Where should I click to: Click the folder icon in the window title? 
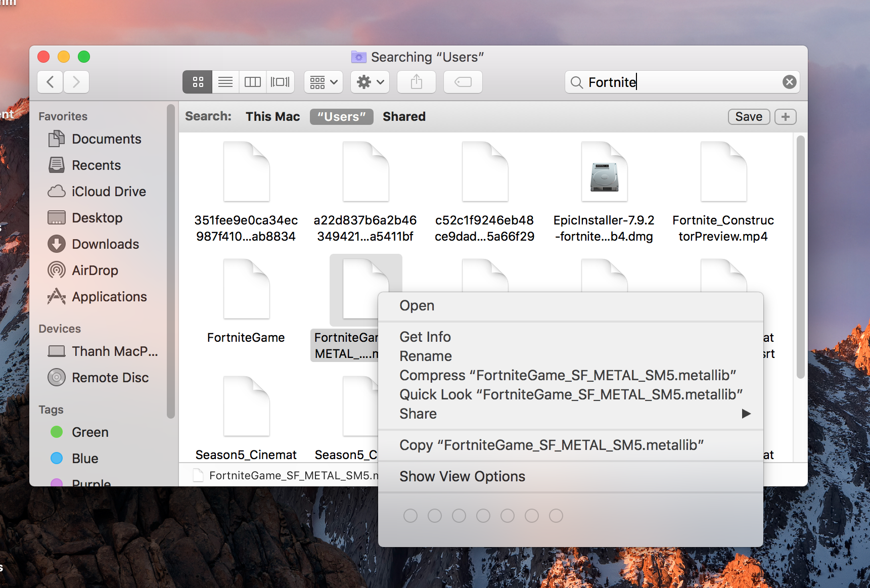click(359, 57)
